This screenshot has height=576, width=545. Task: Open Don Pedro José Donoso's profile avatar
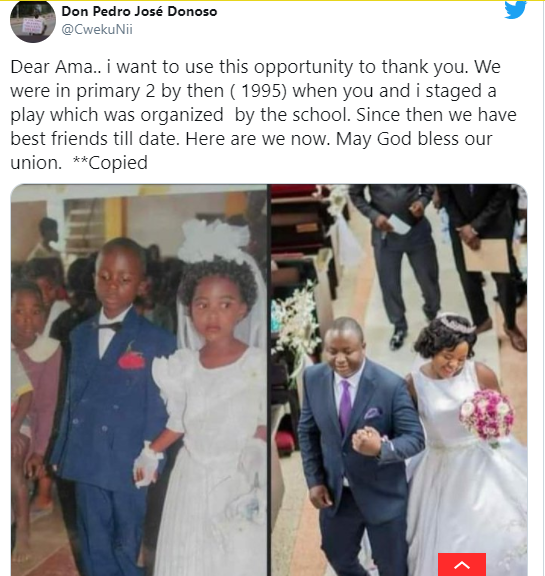[x=33, y=21]
